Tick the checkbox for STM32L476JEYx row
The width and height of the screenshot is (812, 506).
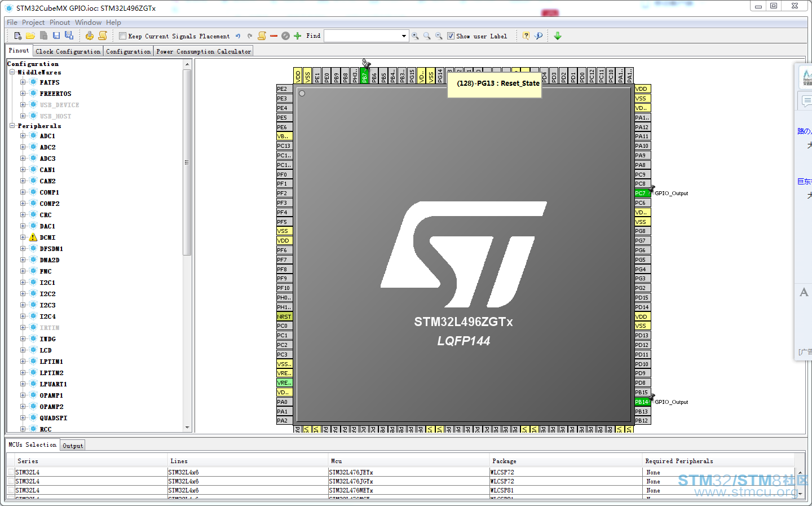[x=11, y=472]
